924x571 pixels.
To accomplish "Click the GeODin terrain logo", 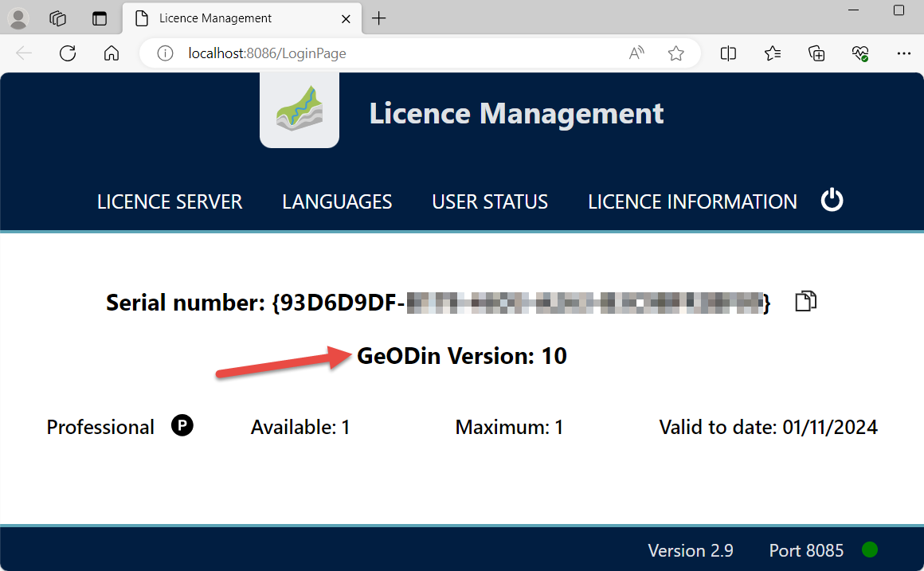I will [300, 109].
